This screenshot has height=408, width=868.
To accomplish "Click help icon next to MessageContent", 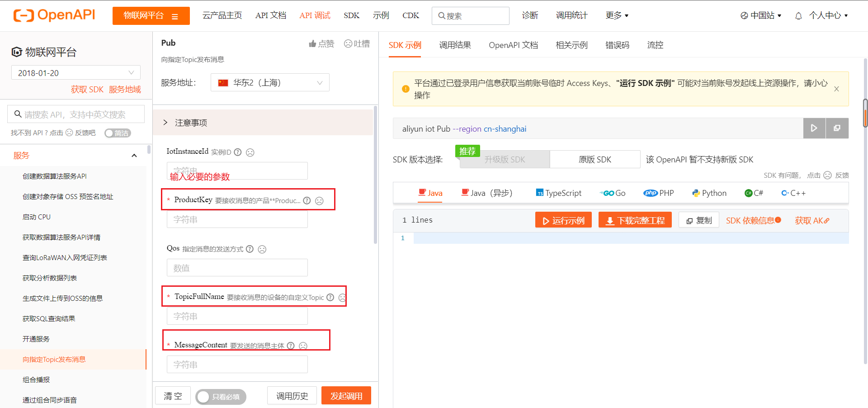I will click(x=291, y=346).
